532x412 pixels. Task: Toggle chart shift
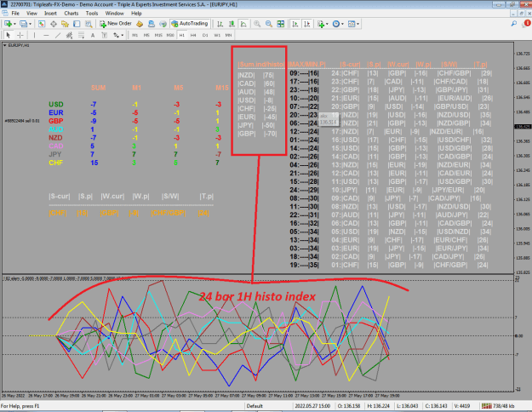click(306, 24)
